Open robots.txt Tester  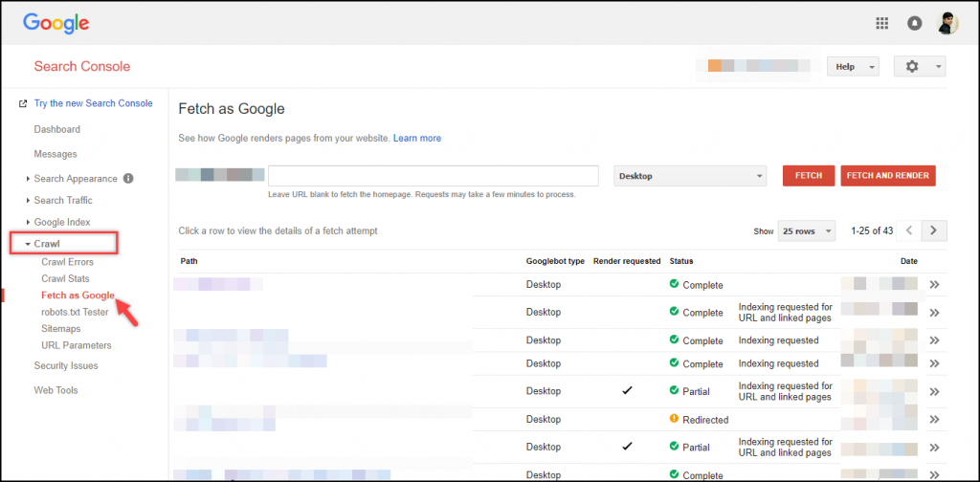[x=75, y=312]
